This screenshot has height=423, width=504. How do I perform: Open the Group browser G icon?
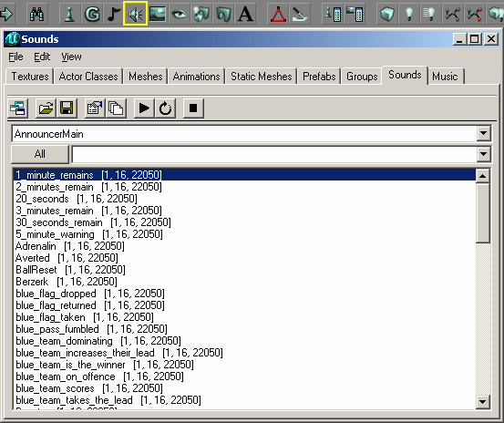[x=92, y=14]
